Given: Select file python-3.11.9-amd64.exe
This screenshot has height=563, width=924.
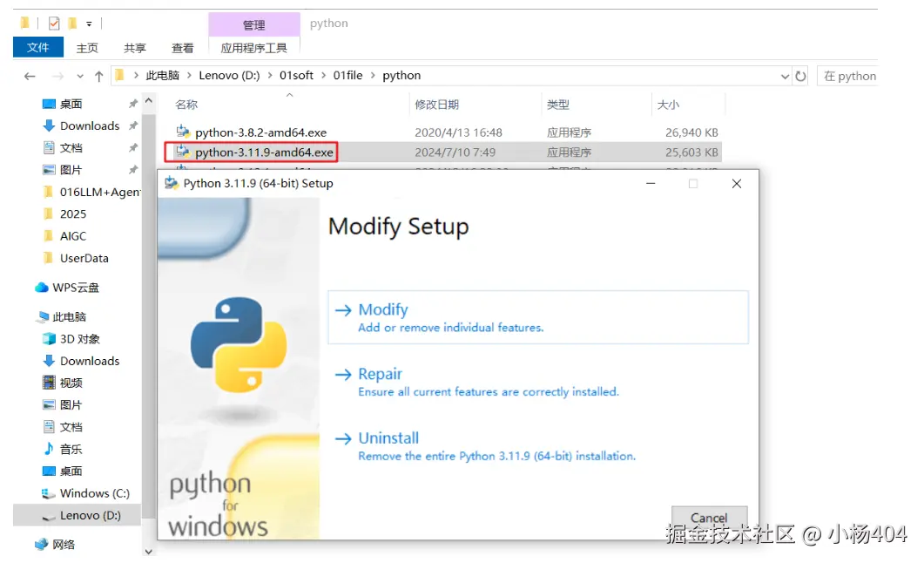Looking at the screenshot, I should tap(264, 153).
